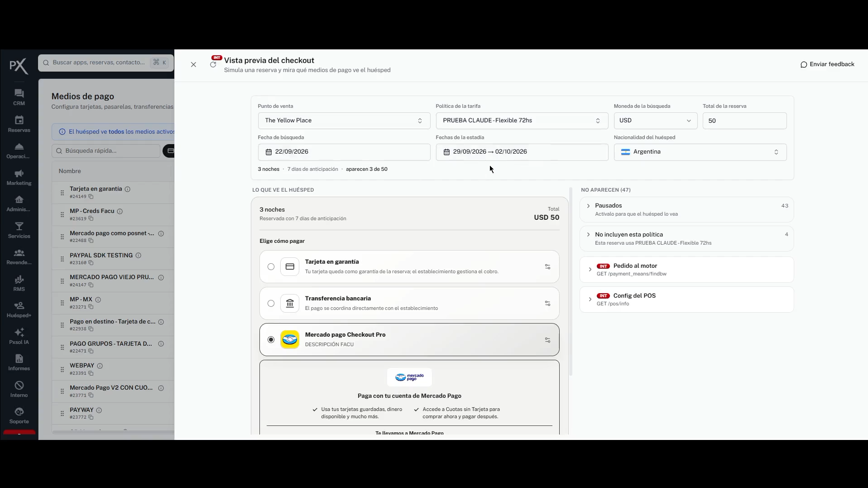Screen dimensions: 868x488
Task: Open settings icon for Tarjeta en garantía
Action: pos(547,267)
